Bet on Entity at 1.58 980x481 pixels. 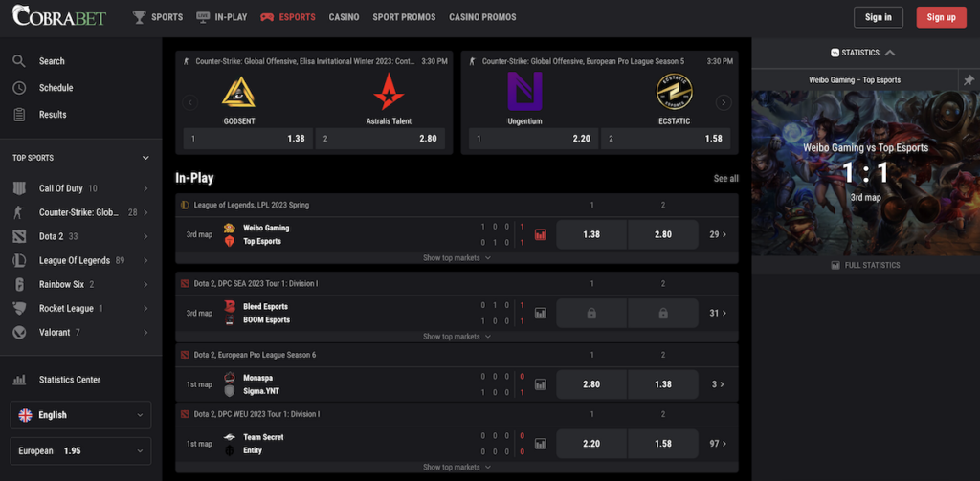coord(663,444)
